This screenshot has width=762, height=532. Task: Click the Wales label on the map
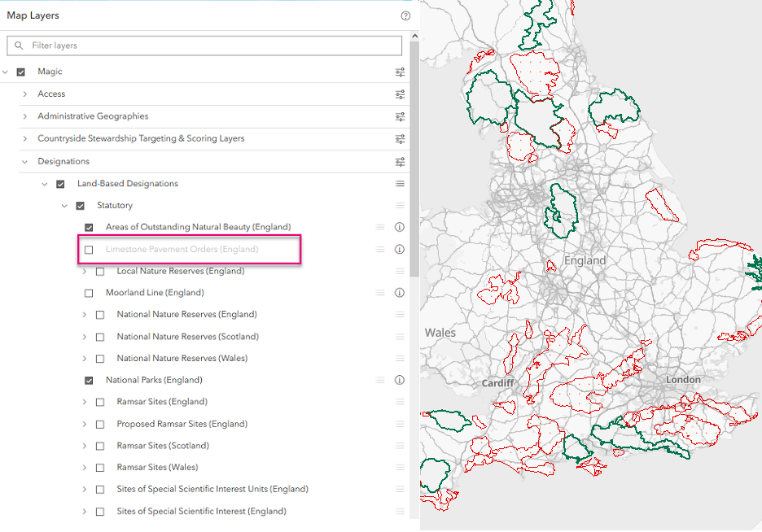(x=440, y=333)
